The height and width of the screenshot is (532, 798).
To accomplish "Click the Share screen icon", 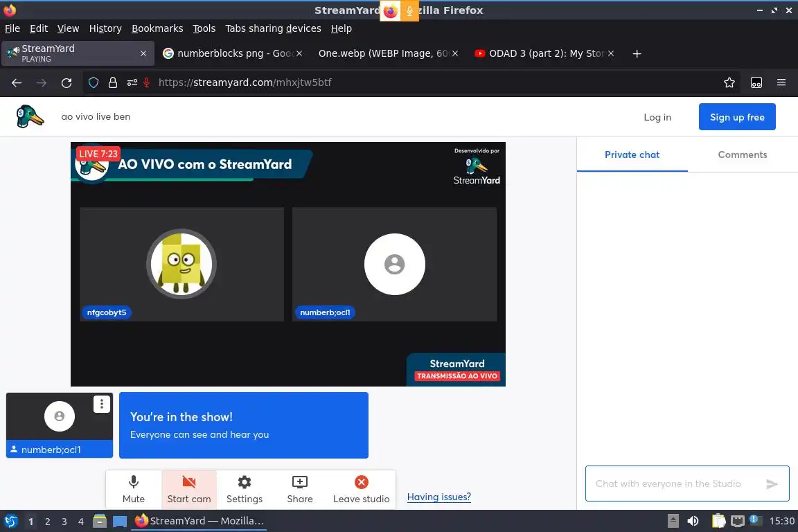I will [x=300, y=489].
